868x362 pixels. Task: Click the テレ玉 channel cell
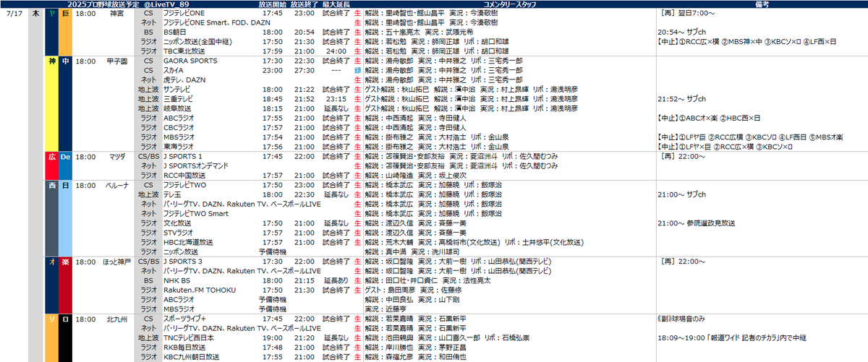pos(172,194)
